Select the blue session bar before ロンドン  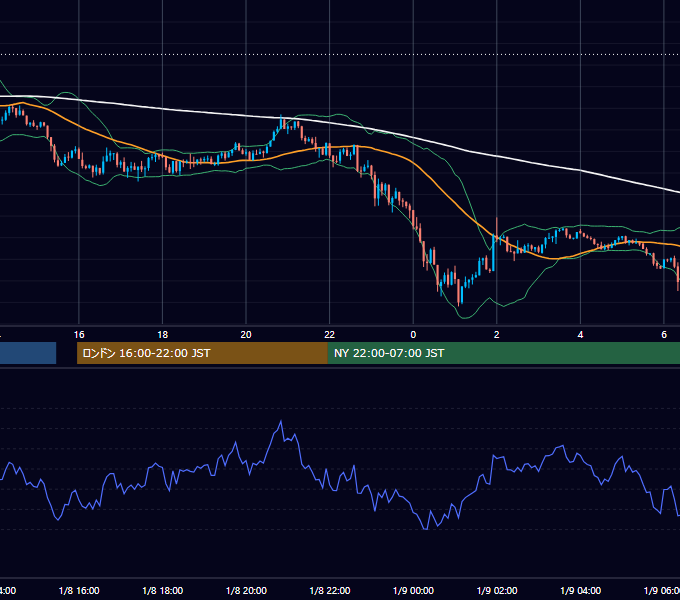[x=28, y=353]
